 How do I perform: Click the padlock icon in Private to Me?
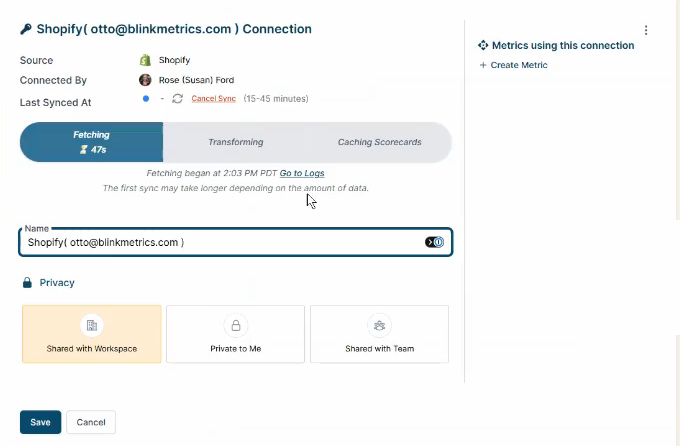tap(235, 325)
